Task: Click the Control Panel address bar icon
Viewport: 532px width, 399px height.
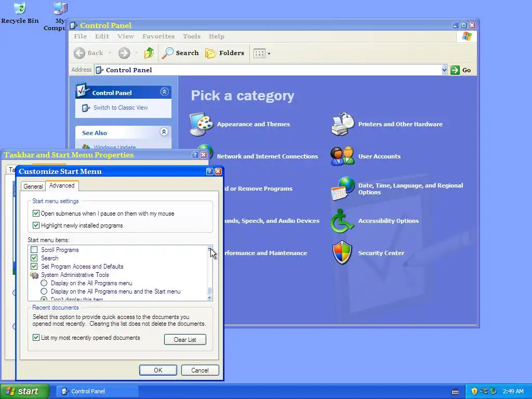Action: pos(99,70)
